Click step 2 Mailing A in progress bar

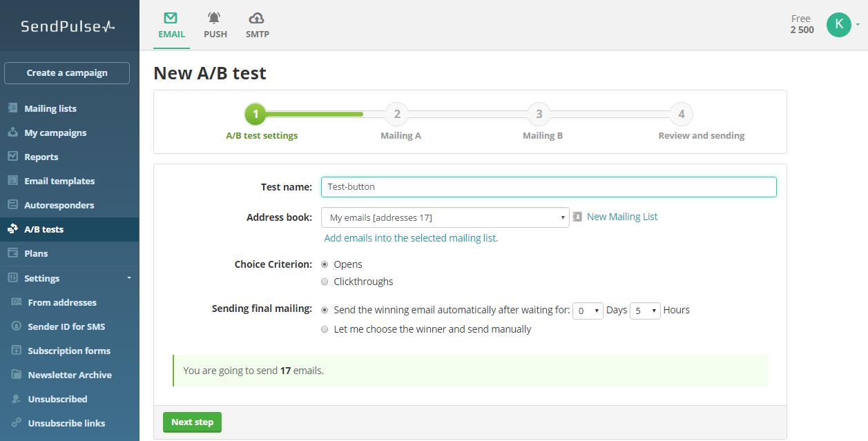(x=397, y=115)
